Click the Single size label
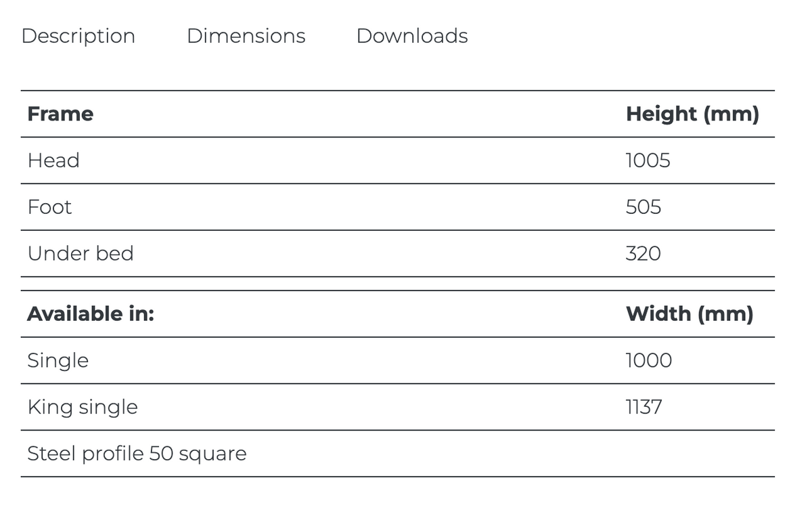 (x=58, y=361)
